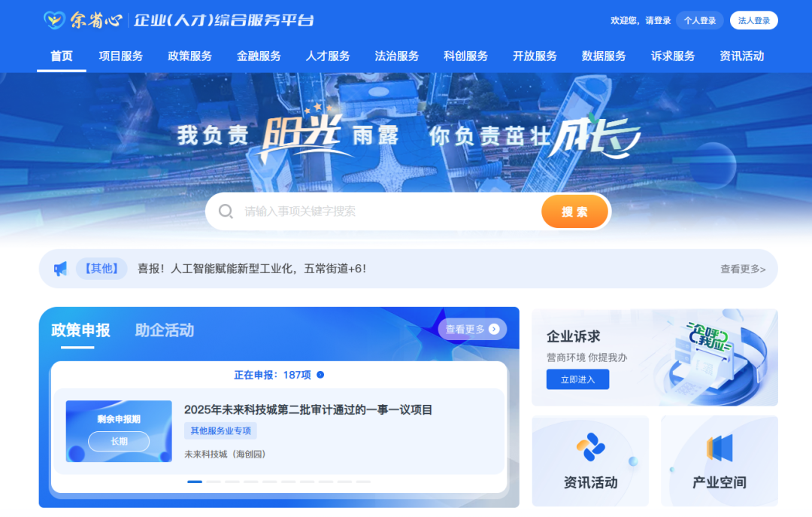
Task: Click the megaphone announcement icon
Action: [61, 269]
